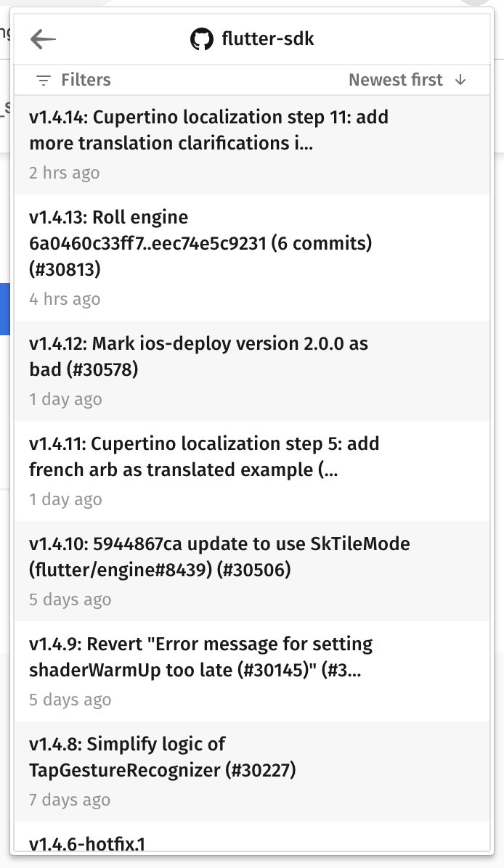Open release v1.4.14 Cupertino localization step 11

pos(252,144)
